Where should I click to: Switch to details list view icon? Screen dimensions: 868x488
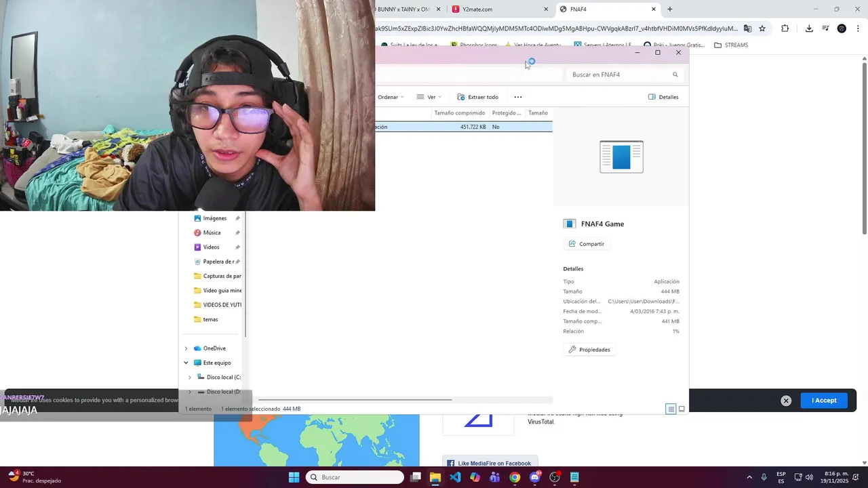click(671, 409)
